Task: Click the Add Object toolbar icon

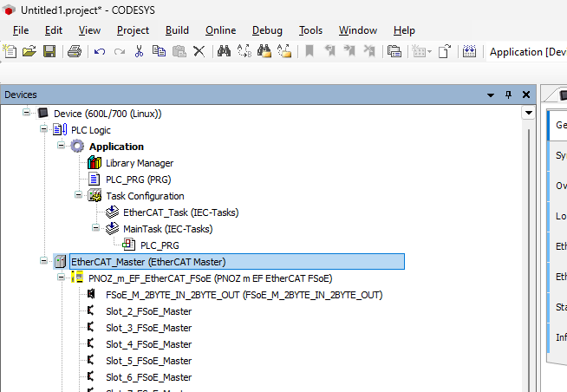Action: (419, 51)
